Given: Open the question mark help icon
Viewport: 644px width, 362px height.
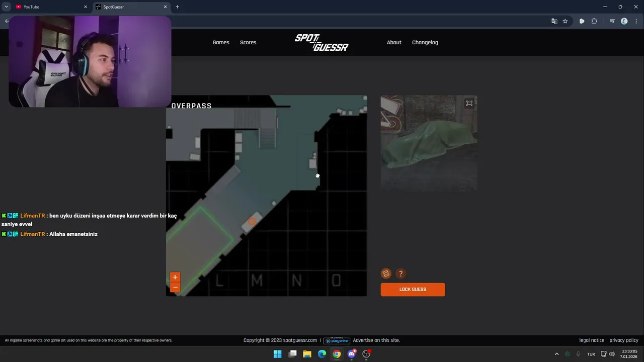Looking at the screenshot, I should [400, 274].
